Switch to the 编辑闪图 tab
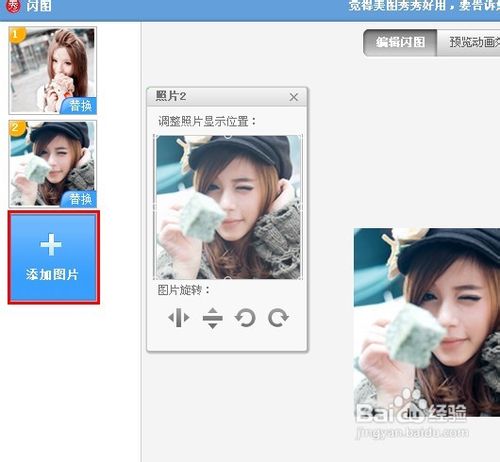The width and height of the screenshot is (500, 462). pos(400,42)
